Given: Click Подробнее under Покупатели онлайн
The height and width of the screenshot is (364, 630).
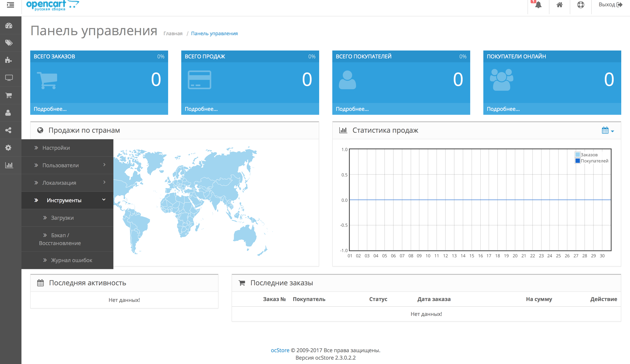Looking at the screenshot, I should 503,109.
